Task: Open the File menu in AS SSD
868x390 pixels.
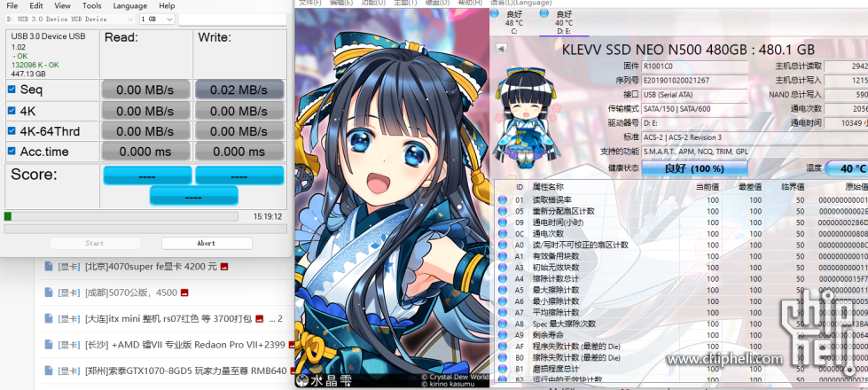Action: click(x=12, y=5)
